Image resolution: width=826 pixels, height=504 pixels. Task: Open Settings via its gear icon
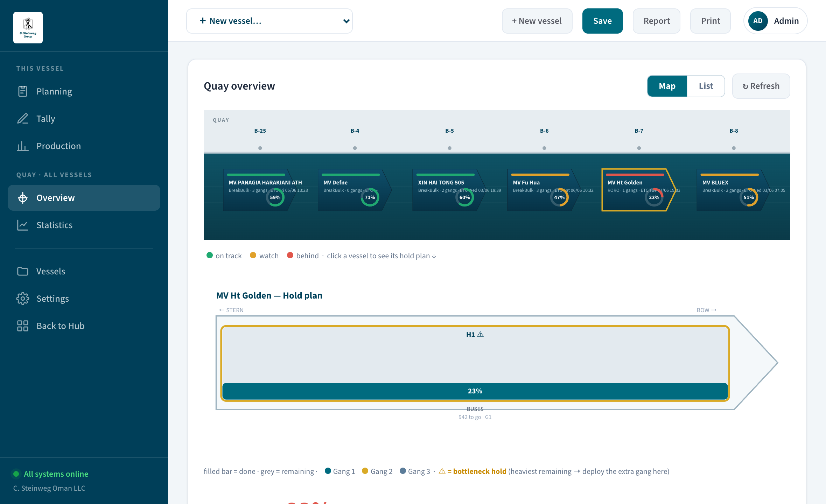(23, 299)
